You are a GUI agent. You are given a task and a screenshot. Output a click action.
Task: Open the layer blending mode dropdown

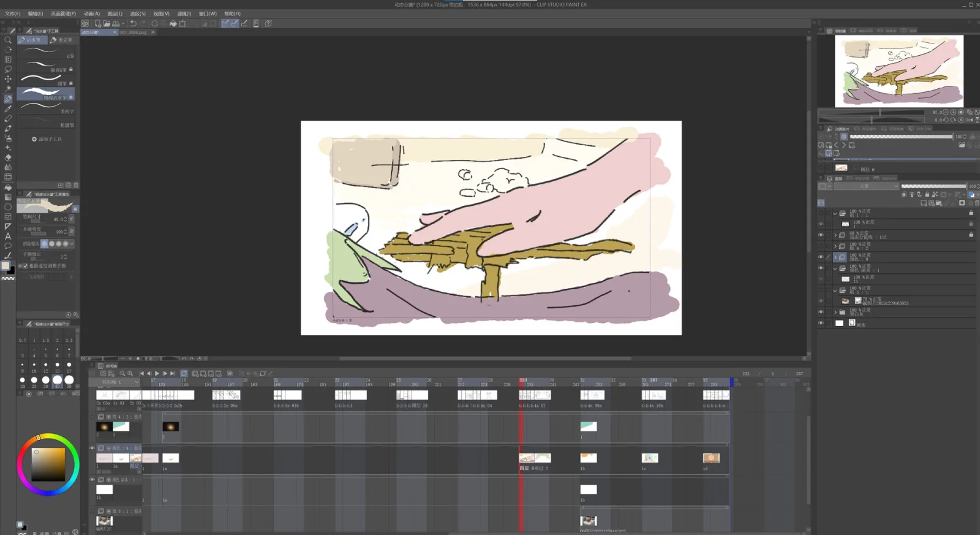[866, 186]
